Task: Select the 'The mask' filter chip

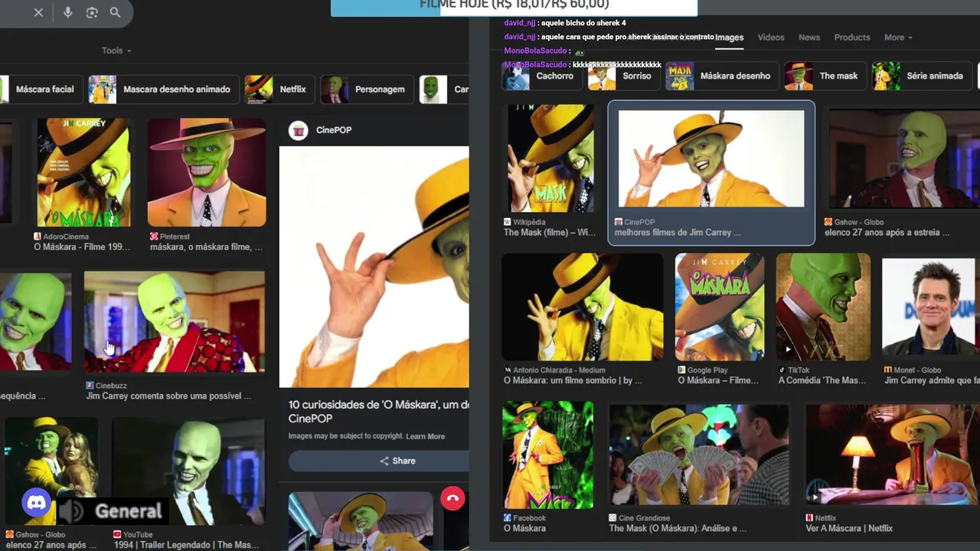Action: tap(825, 76)
